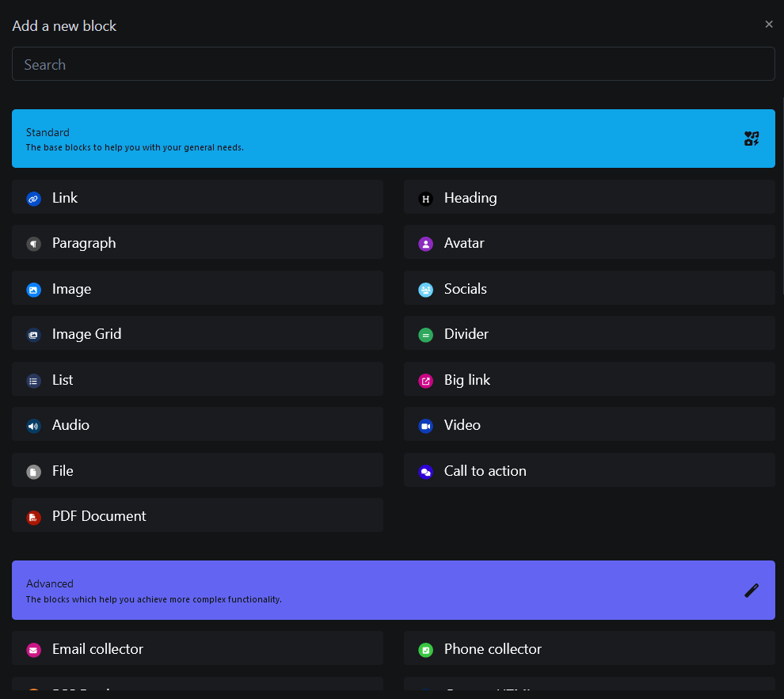Pick the Email collector block
This screenshot has width=784, height=699.
[x=197, y=649]
